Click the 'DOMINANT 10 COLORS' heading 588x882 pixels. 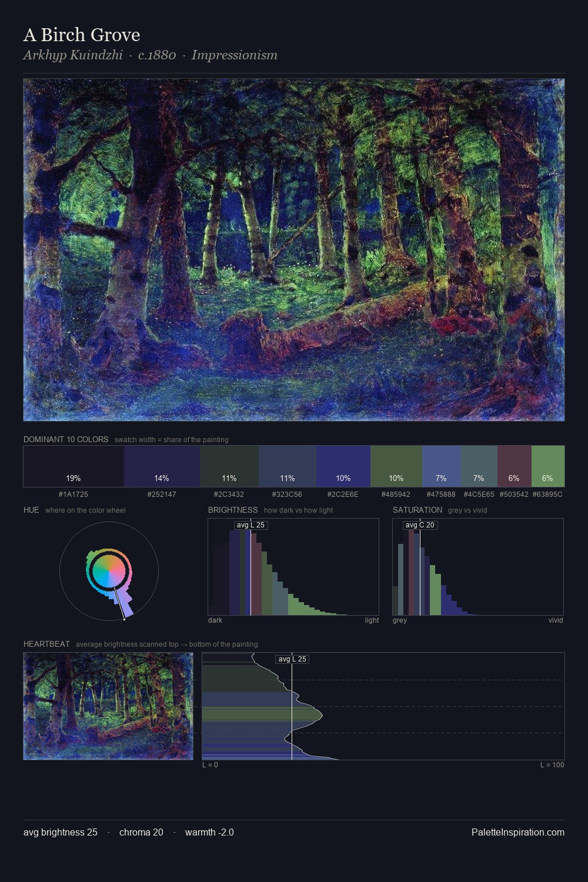tap(66, 439)
